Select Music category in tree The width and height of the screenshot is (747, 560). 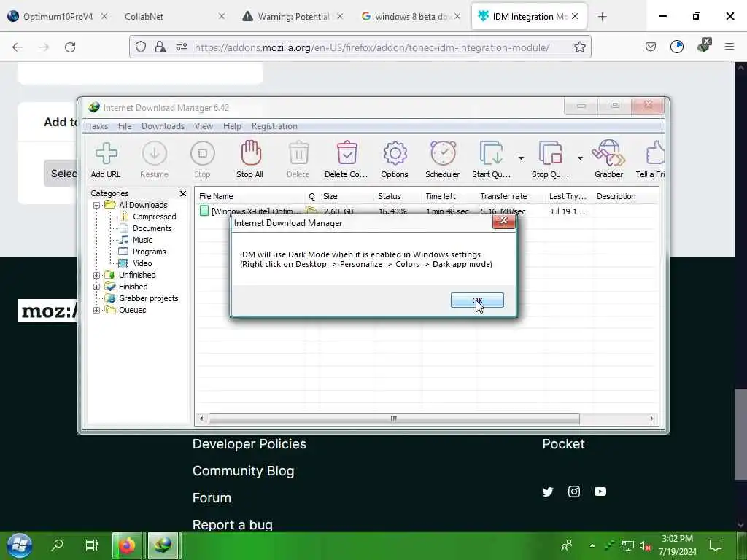[x=142, y=240]
